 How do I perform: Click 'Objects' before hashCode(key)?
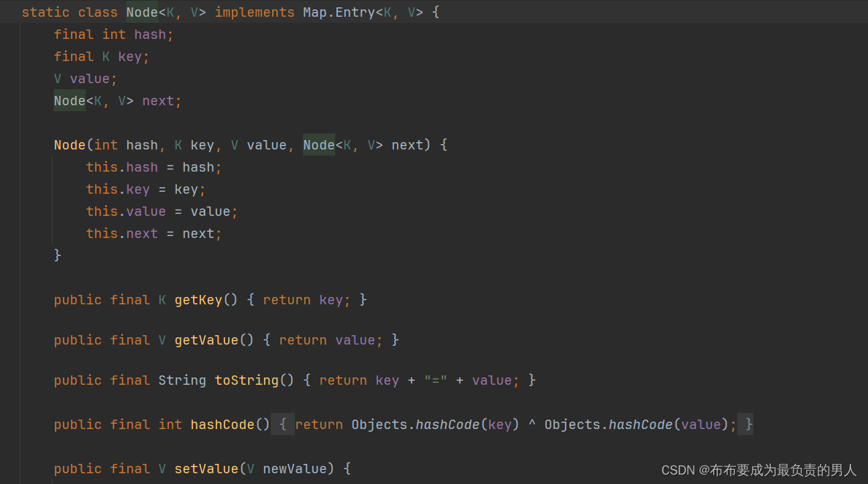pos(379,424)
